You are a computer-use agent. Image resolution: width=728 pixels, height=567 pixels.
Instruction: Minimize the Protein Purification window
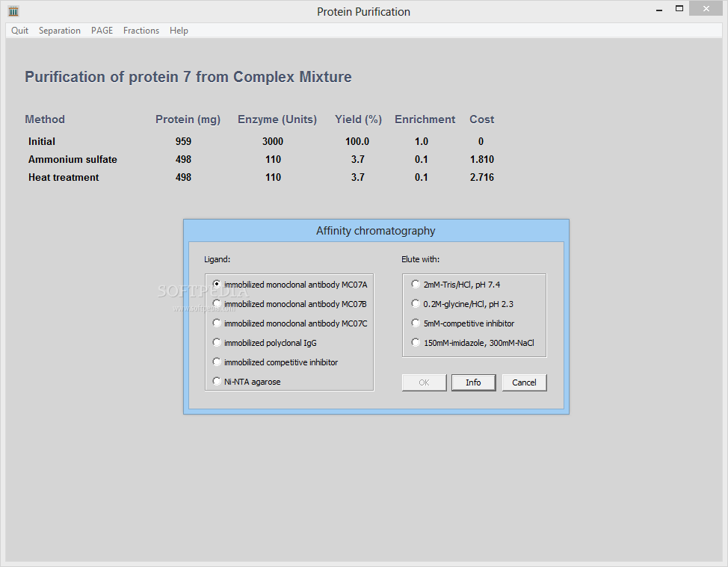click(x=659, y=9)
